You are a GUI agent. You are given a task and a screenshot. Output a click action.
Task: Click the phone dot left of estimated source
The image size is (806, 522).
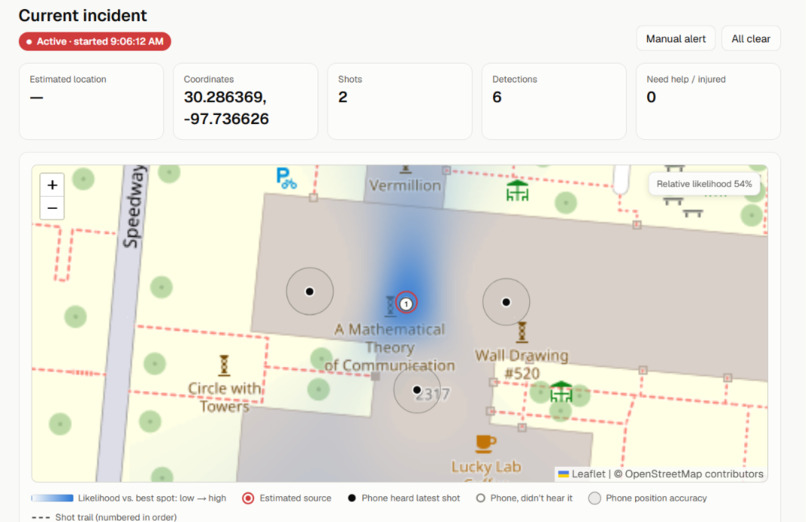(x=309, y=291)
